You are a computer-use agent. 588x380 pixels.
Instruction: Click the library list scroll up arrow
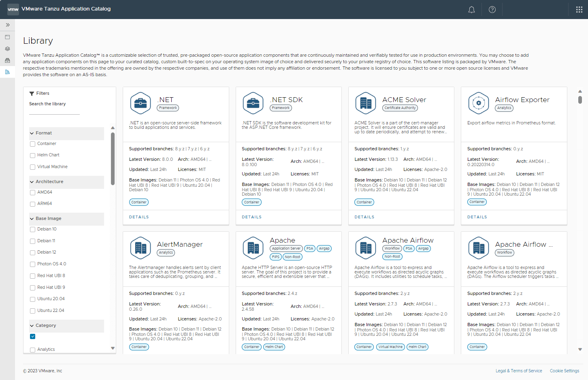580,91
